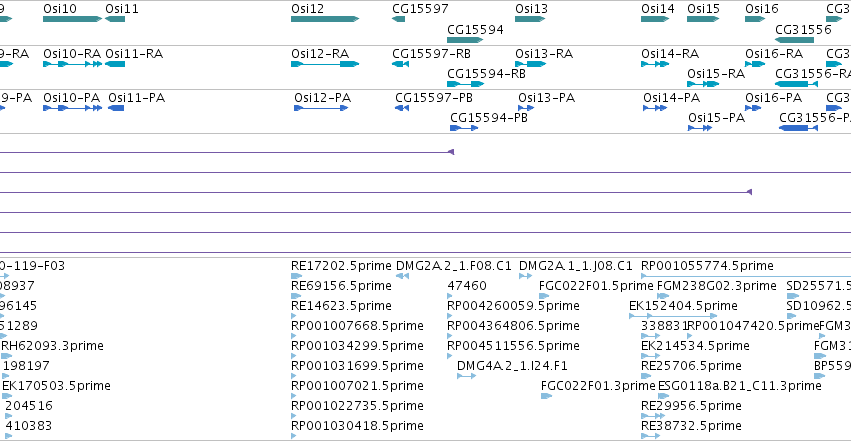Viewport: 851px width, 441px height.
Task: Select RE25706.5prime EST
Action: coord(646,376)
